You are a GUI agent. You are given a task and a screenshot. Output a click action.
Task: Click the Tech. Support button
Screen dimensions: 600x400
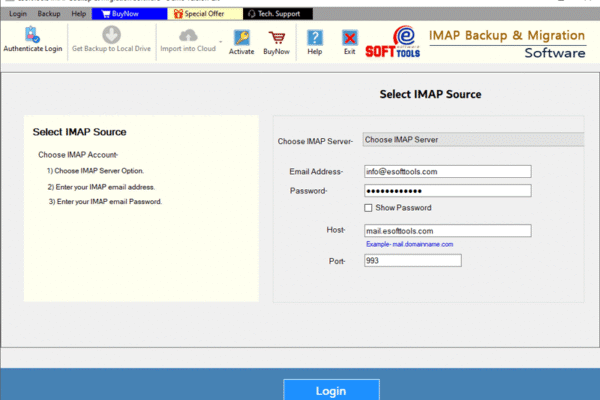point(278,14)
